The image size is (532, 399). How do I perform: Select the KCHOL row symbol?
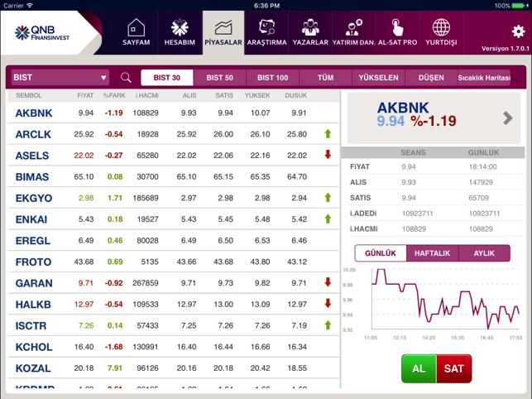coord(34,347)
